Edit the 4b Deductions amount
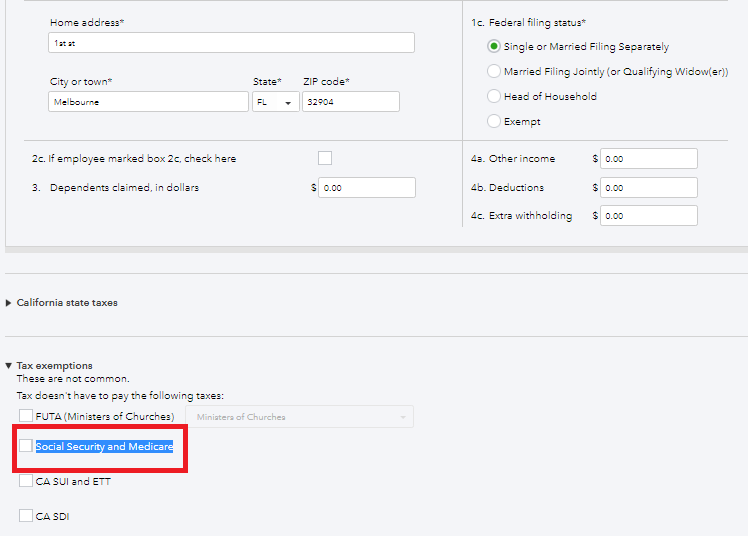 (649, 188)
